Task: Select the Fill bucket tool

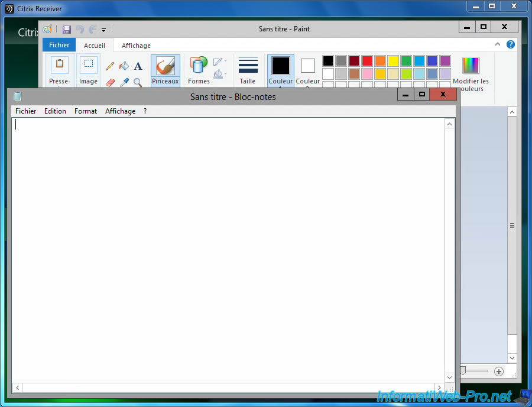Action: pos(124,66)
